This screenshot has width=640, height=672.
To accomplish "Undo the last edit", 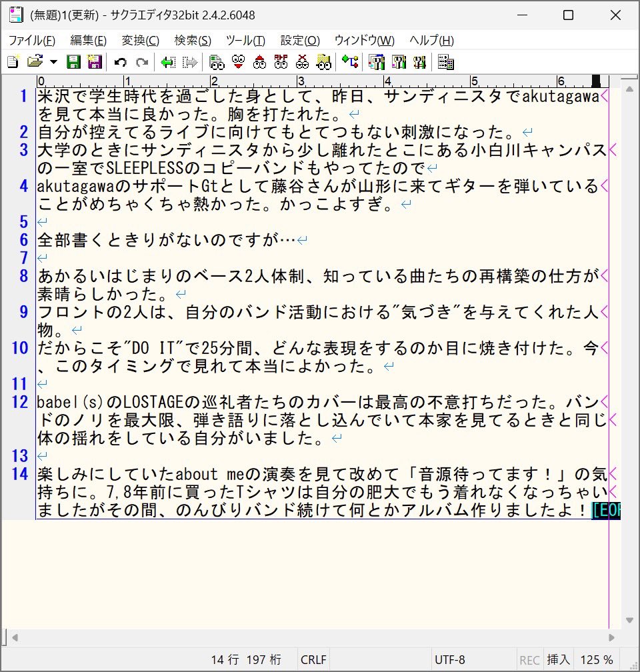I will [x=121, y=63].
